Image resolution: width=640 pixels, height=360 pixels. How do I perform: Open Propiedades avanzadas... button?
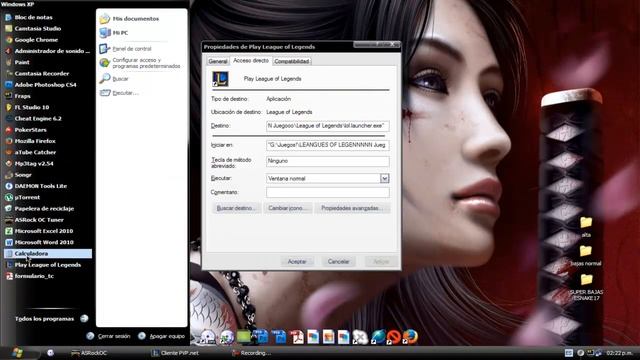pos(352,208)
